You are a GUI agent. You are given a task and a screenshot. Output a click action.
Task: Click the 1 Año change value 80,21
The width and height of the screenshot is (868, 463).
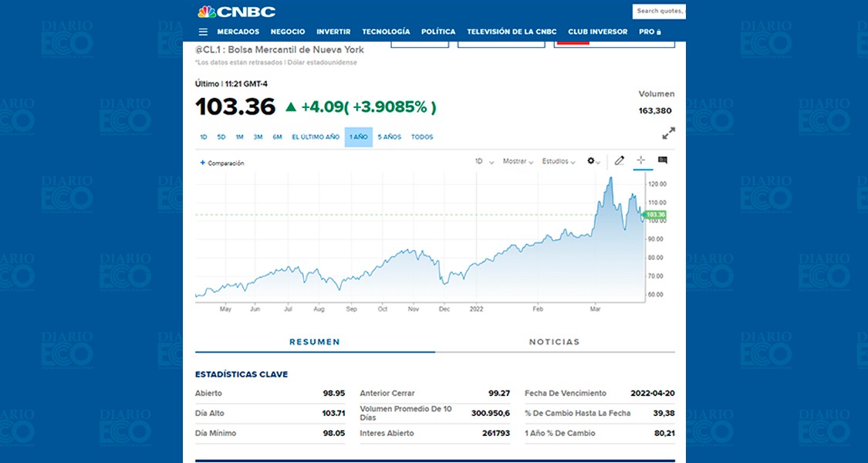click(x=664, y=433)
